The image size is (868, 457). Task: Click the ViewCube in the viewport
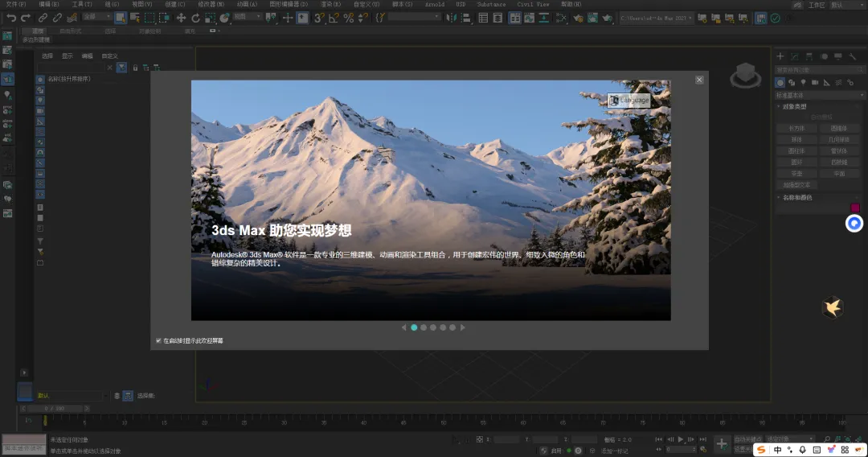point(746,75)
